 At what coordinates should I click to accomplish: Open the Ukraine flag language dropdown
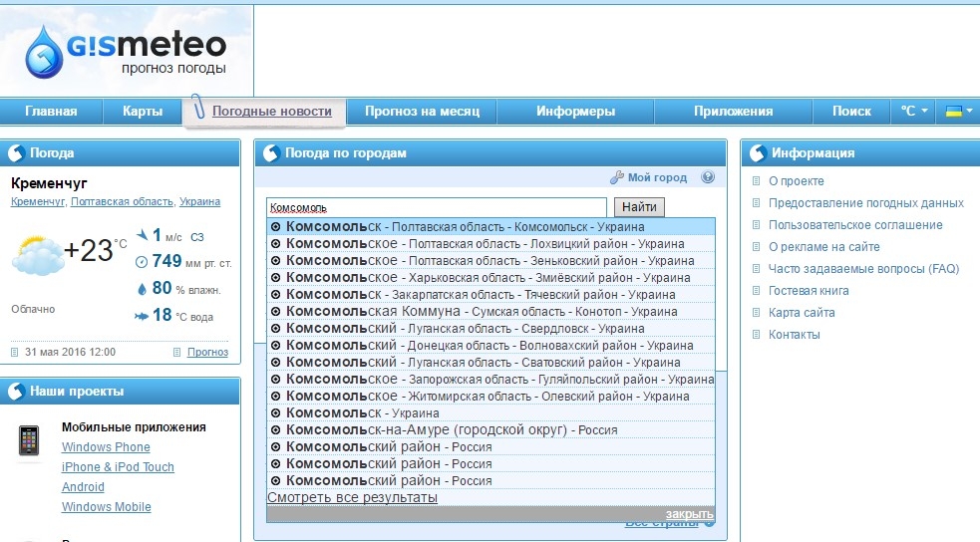(958, 112)
